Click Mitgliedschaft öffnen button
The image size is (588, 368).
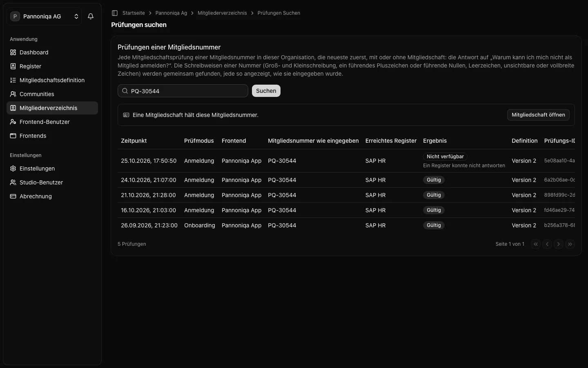point(538,115)
